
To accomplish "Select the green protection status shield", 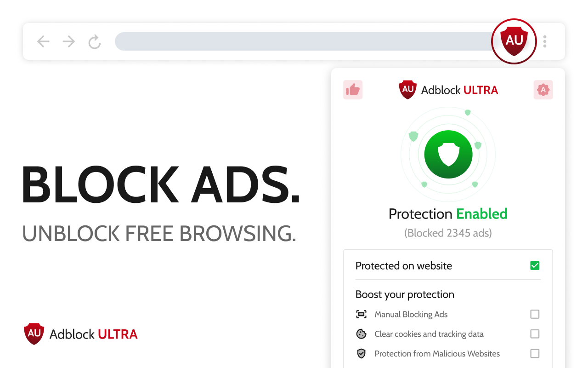I will (448, 155).
